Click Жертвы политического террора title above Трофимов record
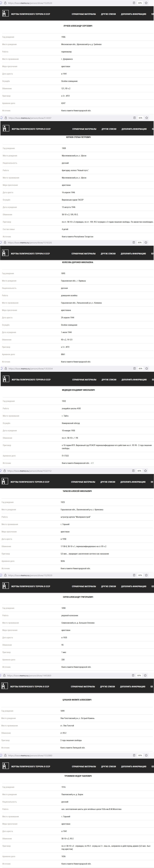 [31, 766]
